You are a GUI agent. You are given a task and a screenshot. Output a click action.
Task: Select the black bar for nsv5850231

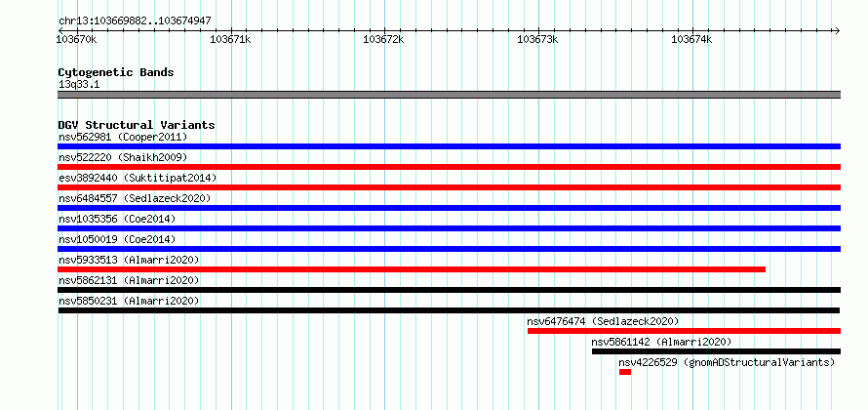(x=449, y=310)
